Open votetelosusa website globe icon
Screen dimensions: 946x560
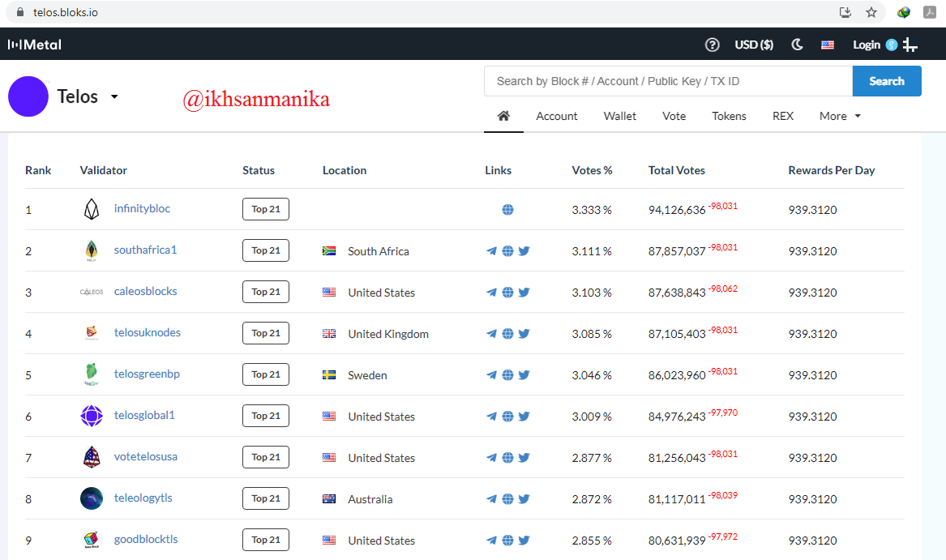[508, 457]
